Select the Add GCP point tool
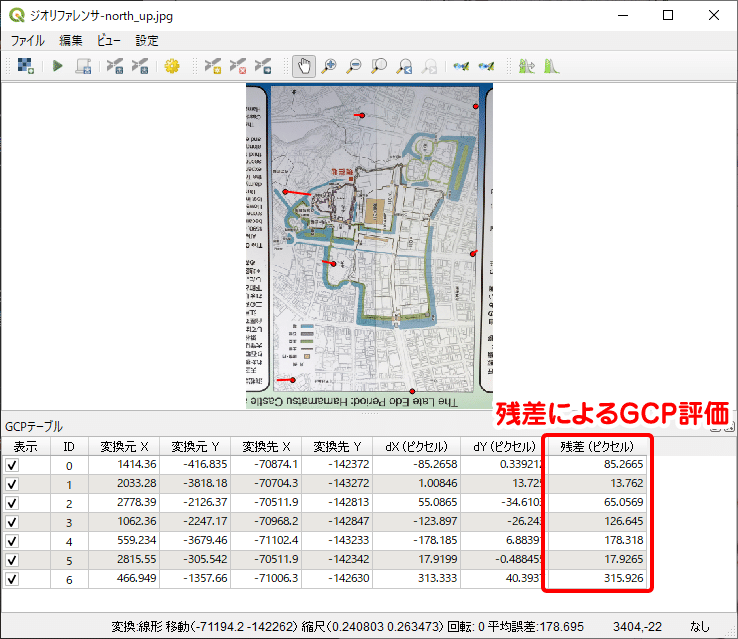 pos(213,66)
